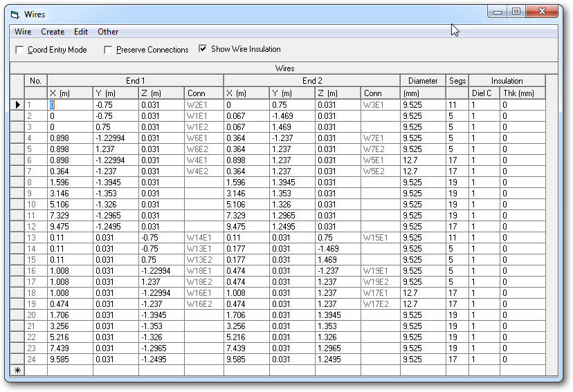The image size is (573, 392).
Task: Click Diameter 12.7 in wire 6 row
Action: 423,160
